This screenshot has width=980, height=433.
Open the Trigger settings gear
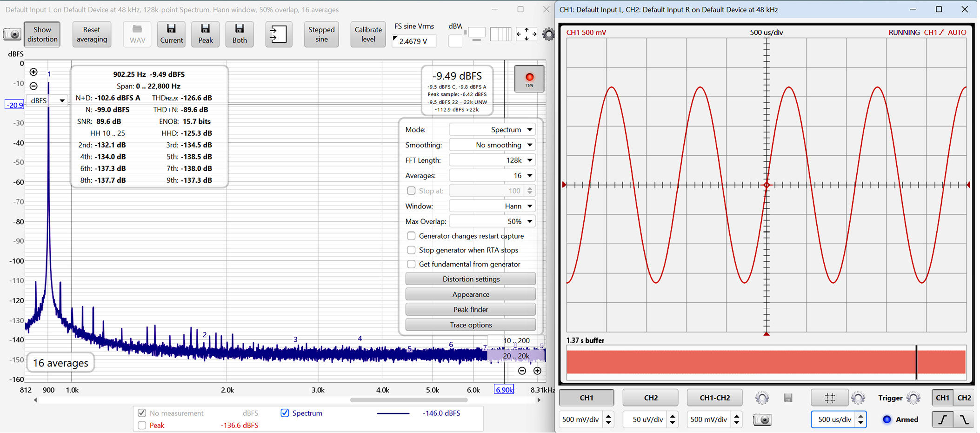pyautogui.click(x=913, y=398)
